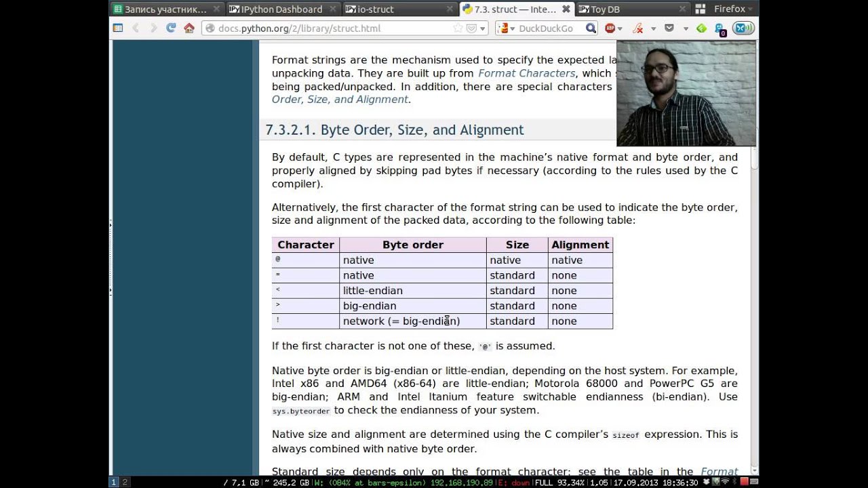Click the sys.byteorder code text
This screenshot has width=868, height=488.
301,411
